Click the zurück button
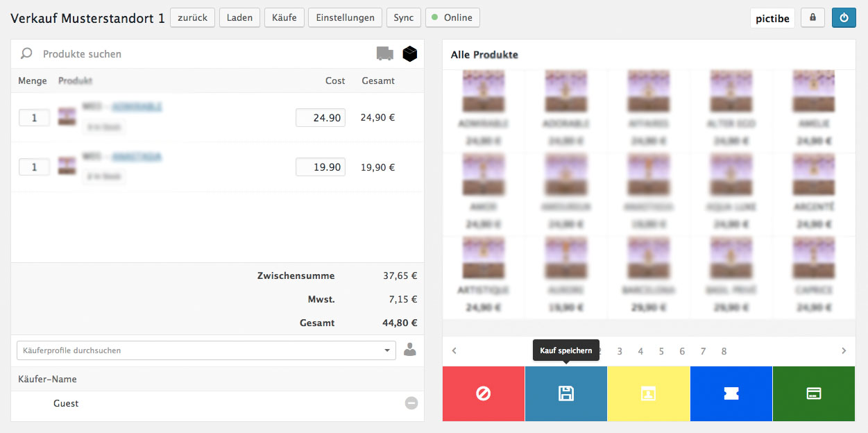868x433 pixels. [x=192, y=18]
